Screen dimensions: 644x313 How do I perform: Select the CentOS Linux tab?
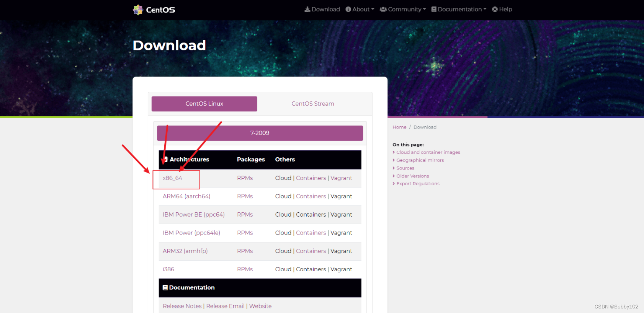204,104
